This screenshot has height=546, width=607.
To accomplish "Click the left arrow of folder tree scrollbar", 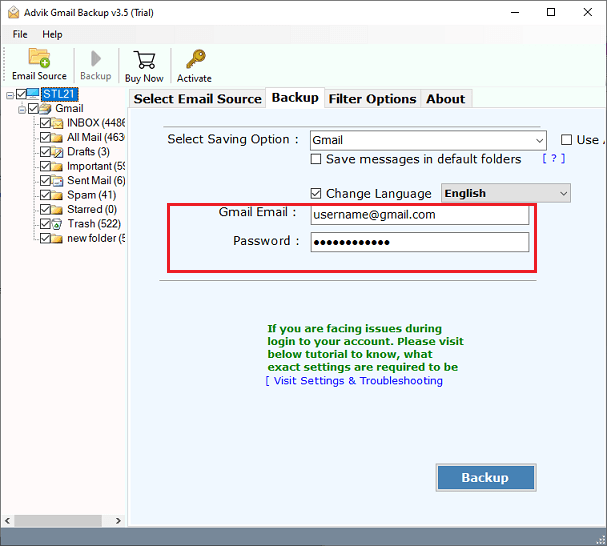I will point(7,521).
